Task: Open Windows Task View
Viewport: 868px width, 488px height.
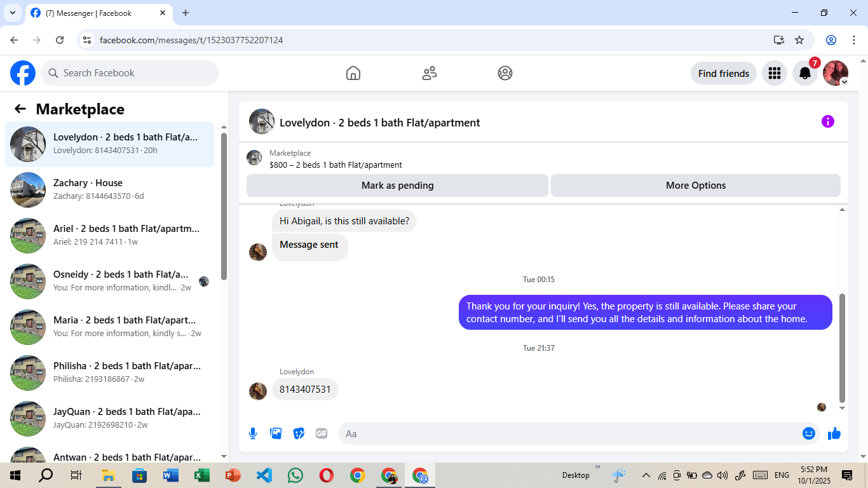Action: pos(76,475)
